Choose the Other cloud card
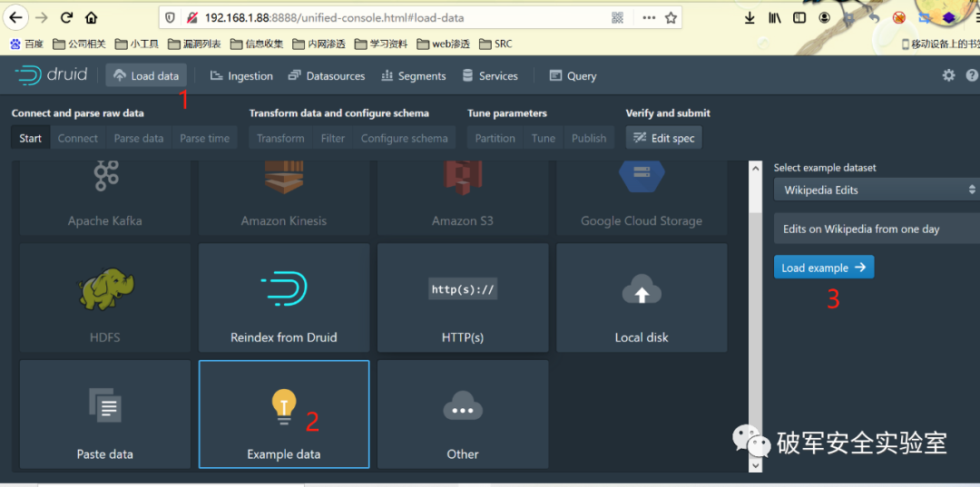Image resolution: width=980 pixels, height=487 pixels. pos(463,414)
